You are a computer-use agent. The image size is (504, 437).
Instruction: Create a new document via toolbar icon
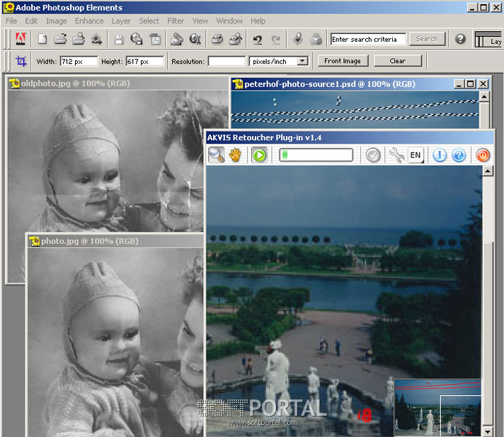click(x=42, y=39)
